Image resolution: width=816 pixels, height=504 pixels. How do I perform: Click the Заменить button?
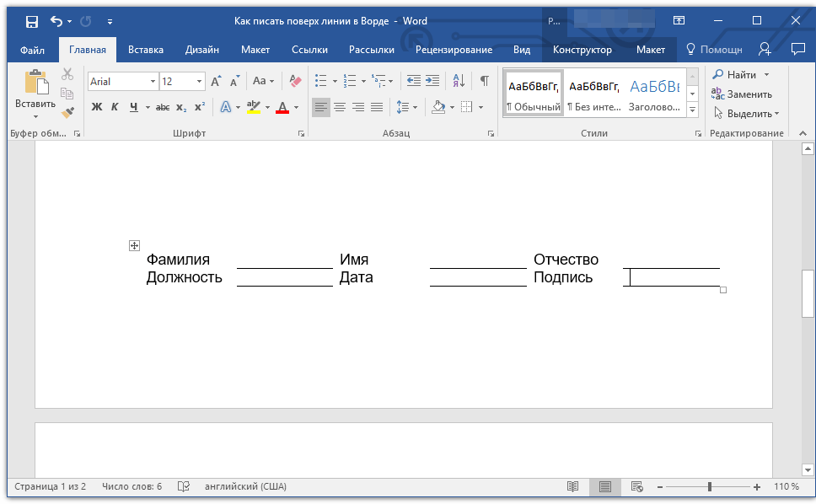pos(742,94)
